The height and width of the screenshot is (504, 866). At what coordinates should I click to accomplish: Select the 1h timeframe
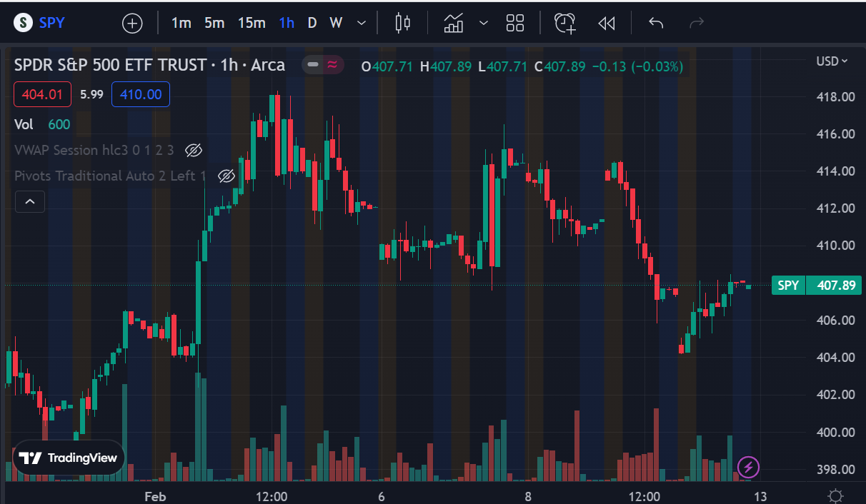pos(287,23)
